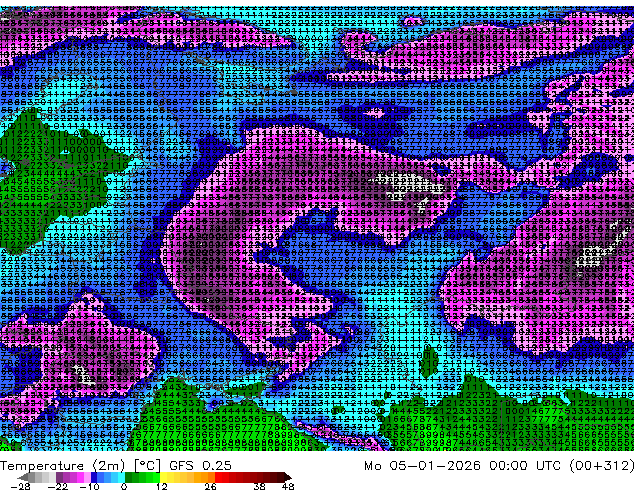634x490 pixels.
Task: Click the '-10' legend value
Action: (x=89, y=486)
